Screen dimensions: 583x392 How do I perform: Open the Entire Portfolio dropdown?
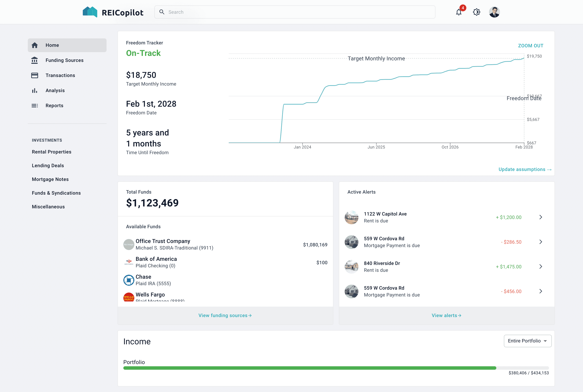coord(527,341)
